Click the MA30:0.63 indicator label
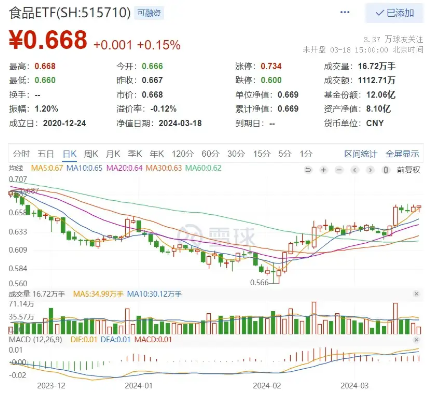This screenshot has height=397, width=429. (x=164, y=168)
